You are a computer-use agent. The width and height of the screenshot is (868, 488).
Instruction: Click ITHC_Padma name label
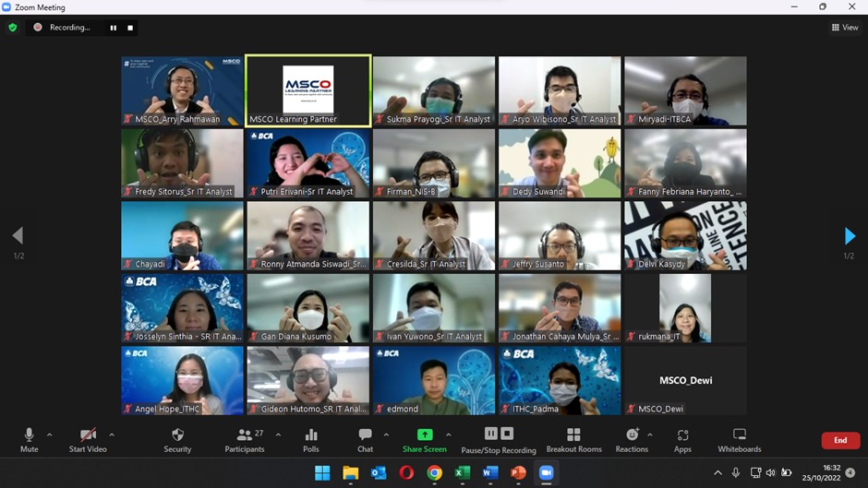coord(536,409)
